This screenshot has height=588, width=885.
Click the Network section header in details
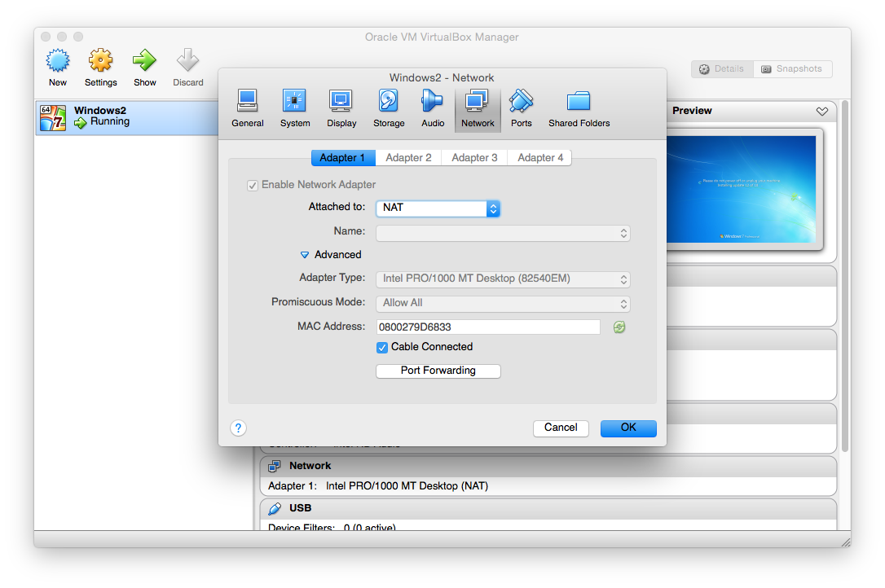548,466
